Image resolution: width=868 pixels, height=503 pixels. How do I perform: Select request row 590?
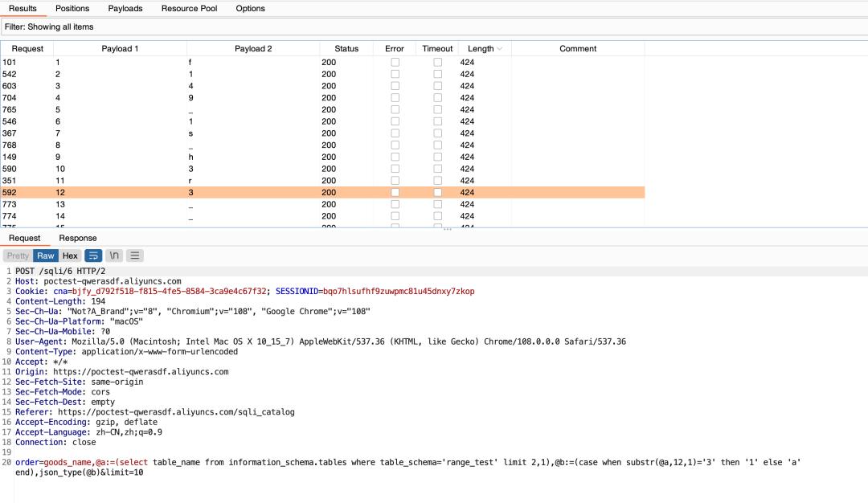[323, 169]
